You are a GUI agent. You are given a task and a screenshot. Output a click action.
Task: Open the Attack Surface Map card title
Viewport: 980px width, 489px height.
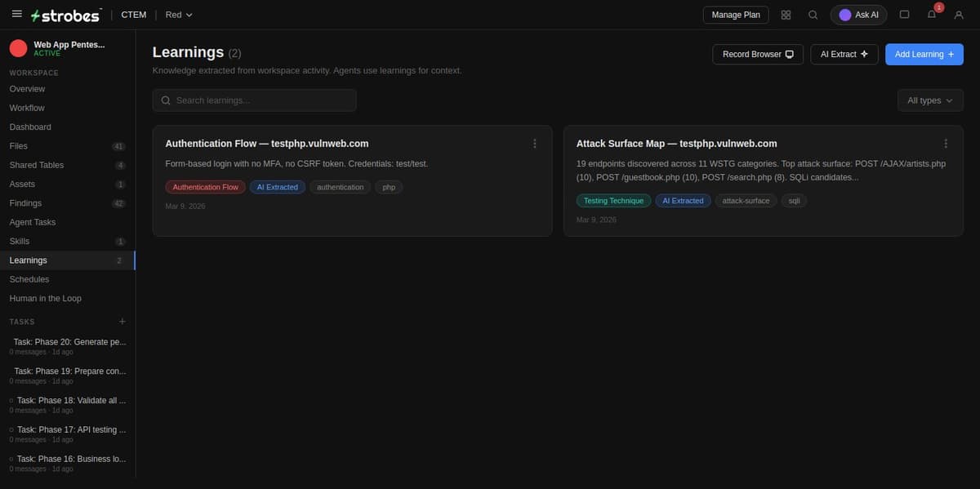pyautogui.click(x=676, y=144)
